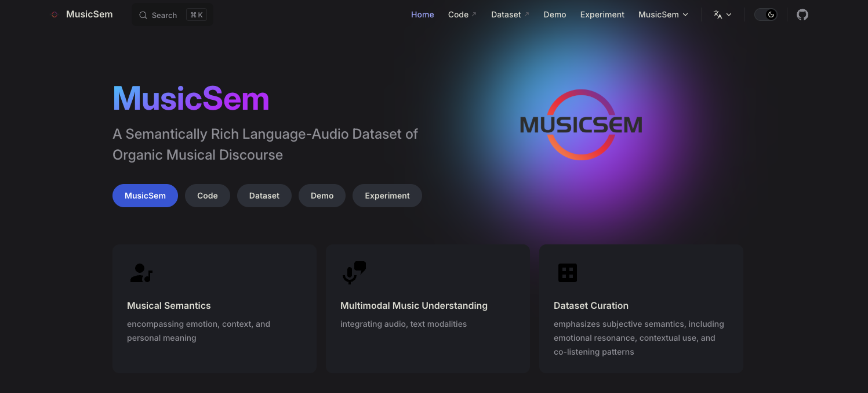This screenshot has height=393, width=868.
Task: Click the Experiment pill button in hero
Action: click(x=387, y=196)
